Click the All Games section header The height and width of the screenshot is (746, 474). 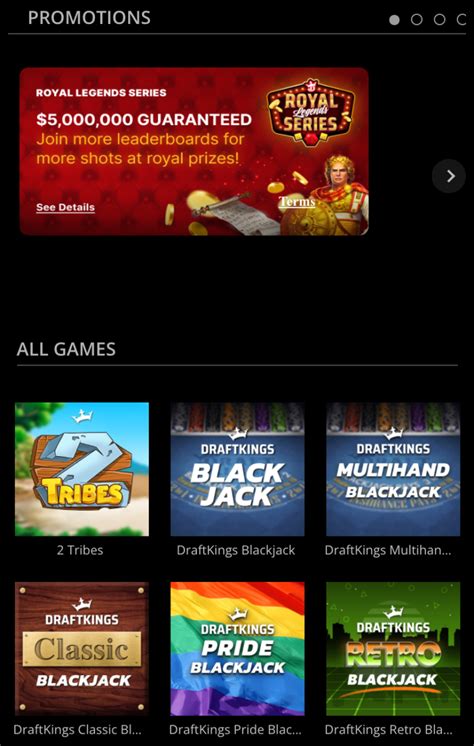(66, 349)
